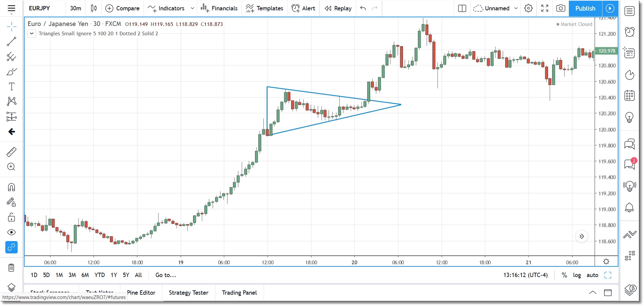Enter fullscreen mode

[545, 8]
